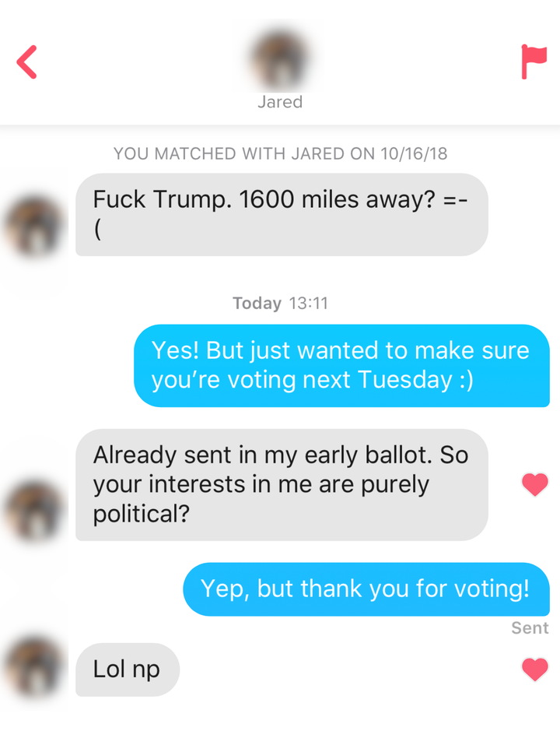Open Jared's profile photo in the header
The image size is (560, 752).
(x=280, y=59)
